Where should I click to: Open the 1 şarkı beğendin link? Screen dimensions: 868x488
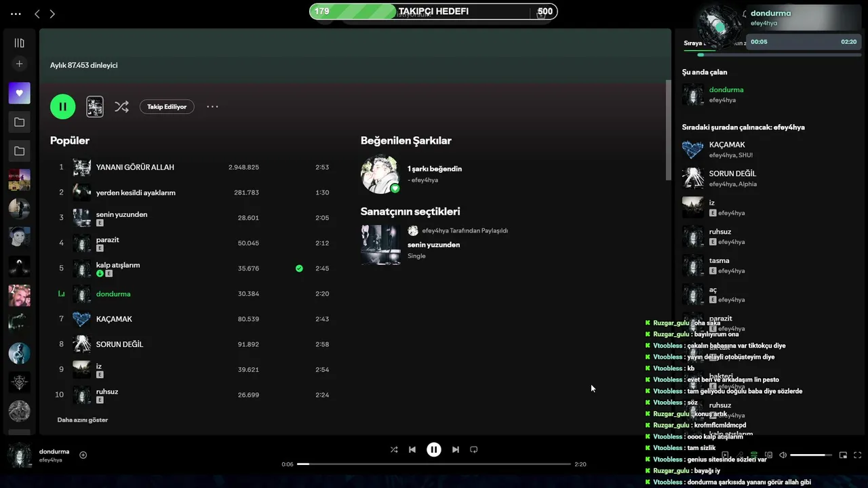tap(435, 169)
